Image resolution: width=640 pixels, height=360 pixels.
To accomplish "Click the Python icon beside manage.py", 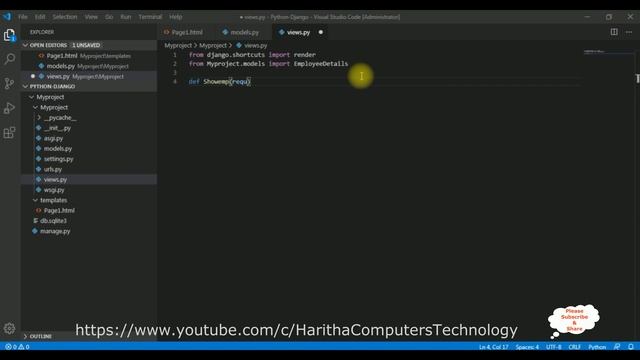I will pyautogui.click(x=35, y=231).
